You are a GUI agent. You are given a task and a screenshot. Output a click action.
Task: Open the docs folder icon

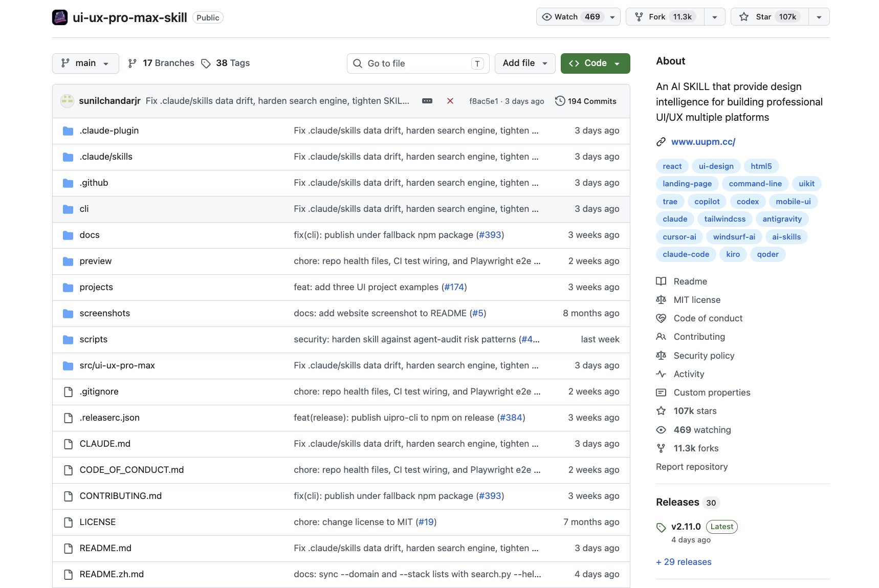tap(68, 235)
